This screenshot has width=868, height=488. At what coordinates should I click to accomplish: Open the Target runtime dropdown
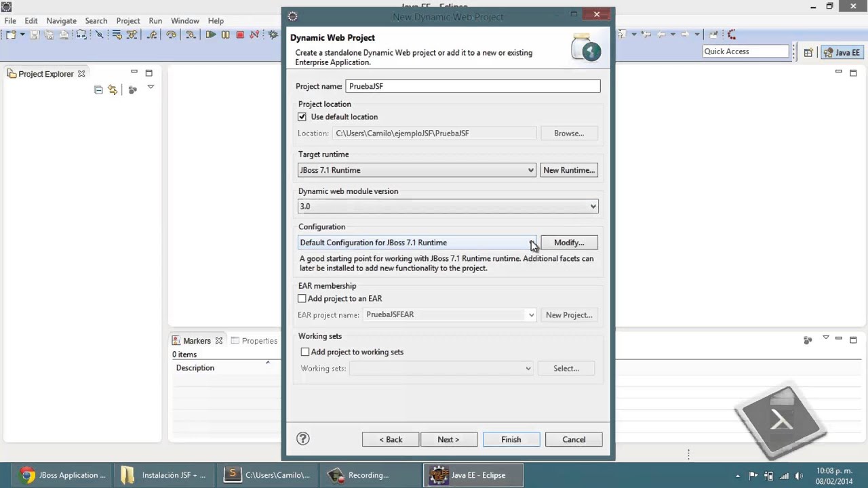(530, 170)
